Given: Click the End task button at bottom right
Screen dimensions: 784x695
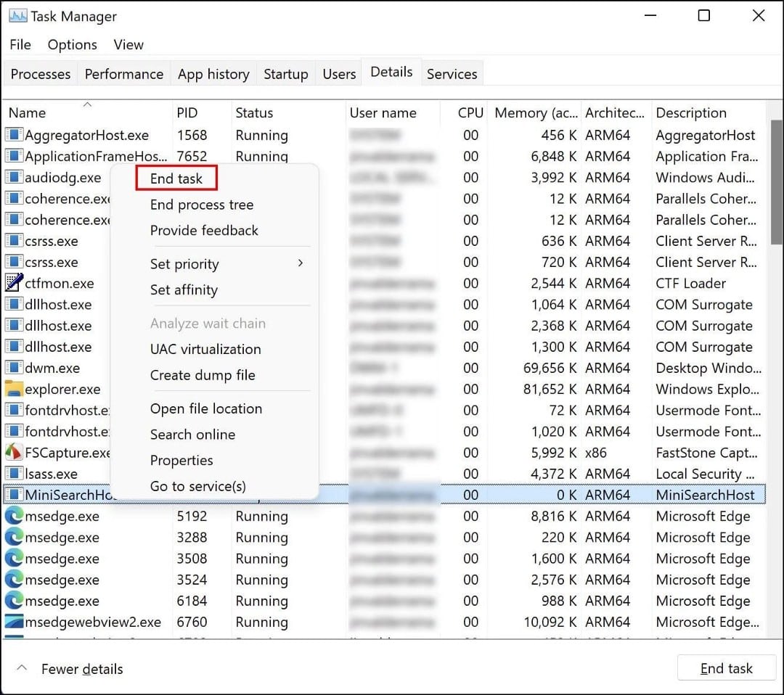Looking at the screenshot, I should point(726,667).
